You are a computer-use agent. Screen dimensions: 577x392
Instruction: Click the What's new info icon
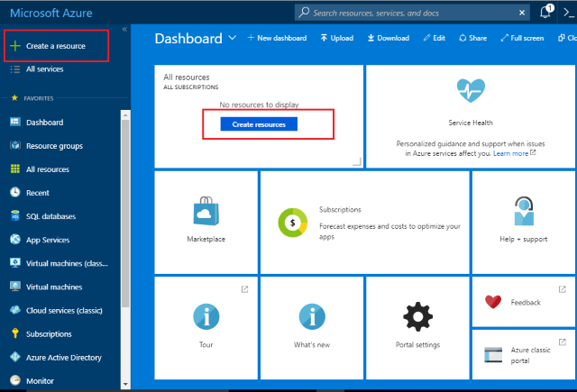point(312,316)
